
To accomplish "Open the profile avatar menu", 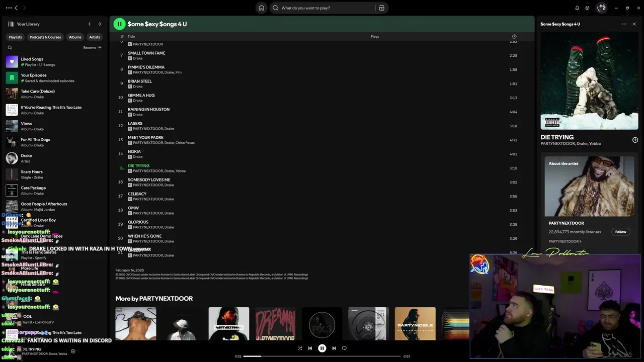I will tap(601, 8).
